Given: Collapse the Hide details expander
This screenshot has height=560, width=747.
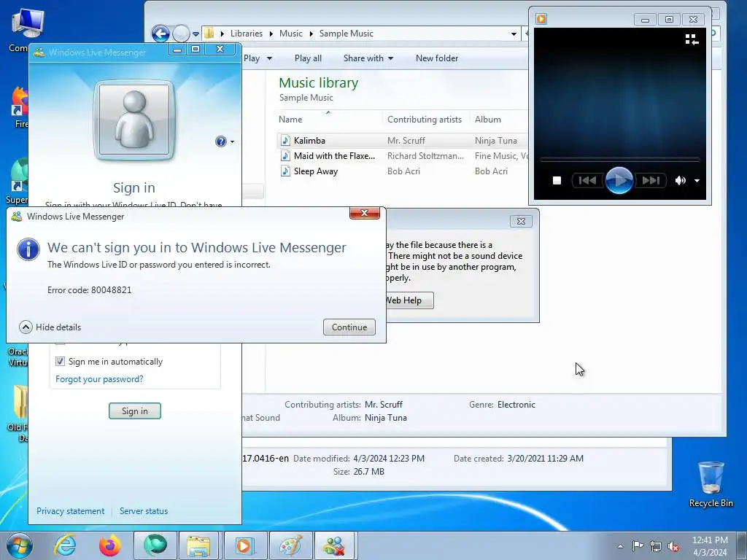Looking at the screenshot, I should click(50, 327).
